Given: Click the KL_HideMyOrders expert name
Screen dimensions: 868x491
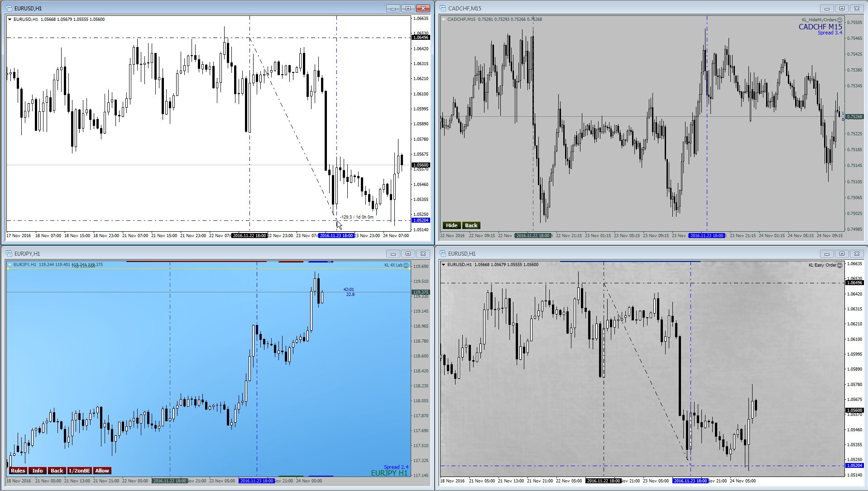Looking at the screenshot, I should pos(819,20).
